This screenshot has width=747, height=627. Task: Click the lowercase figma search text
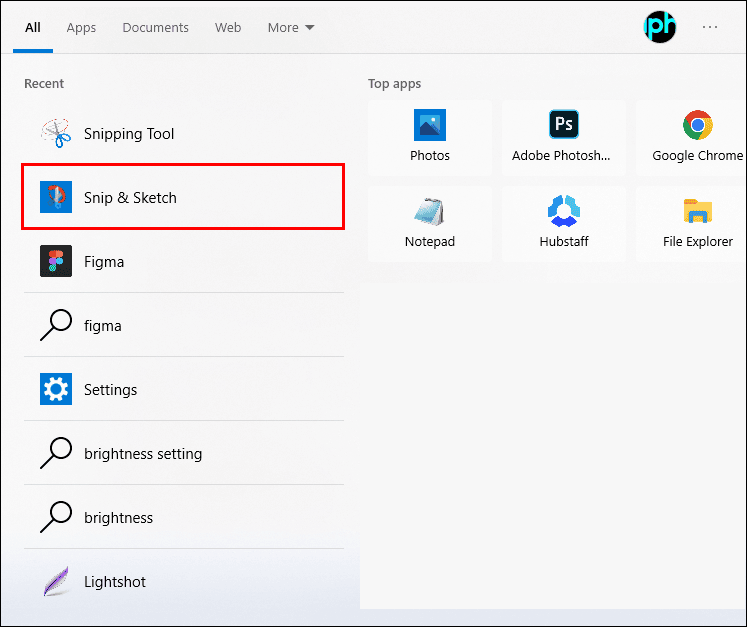pos(102,326)
